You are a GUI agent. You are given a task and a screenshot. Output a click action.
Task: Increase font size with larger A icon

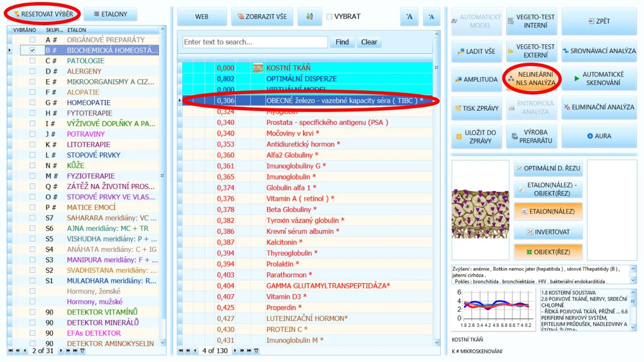[x=409, y=17]
